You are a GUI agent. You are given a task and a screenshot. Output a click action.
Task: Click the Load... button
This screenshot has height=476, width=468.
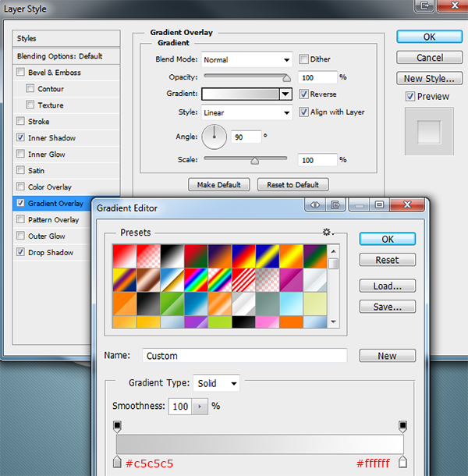(x=388, y=286)
